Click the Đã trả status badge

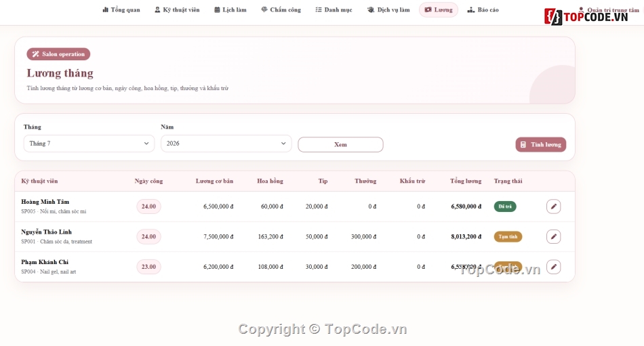pyautogui.click(x=505, y=207)
